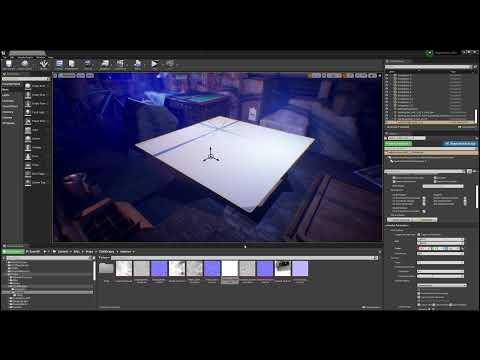Click the blue Blueprint/Add Script button

pos(460,144)
